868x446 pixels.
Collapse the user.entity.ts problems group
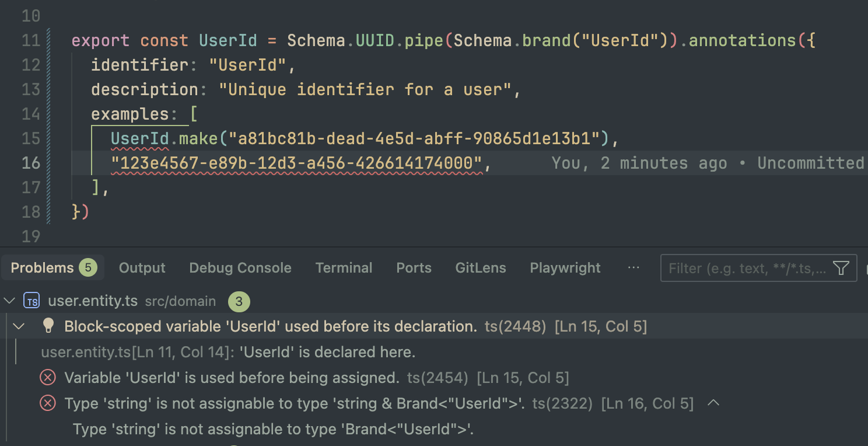coord(9,301)
